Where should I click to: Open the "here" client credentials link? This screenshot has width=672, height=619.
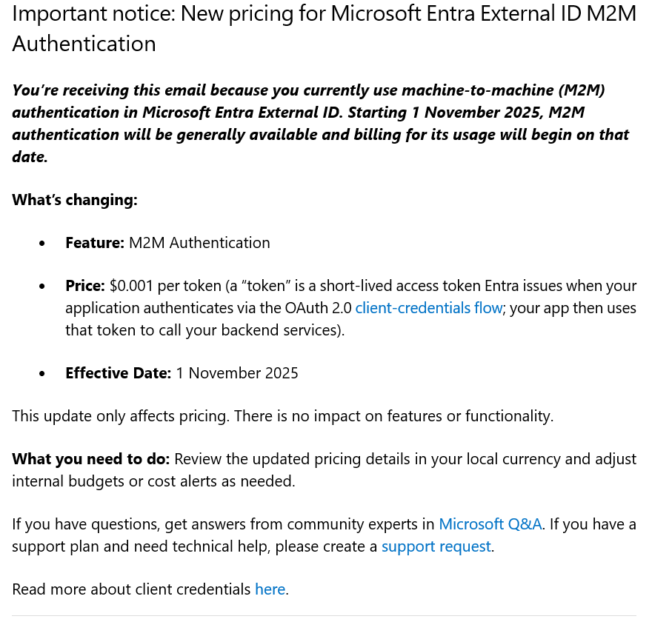pos(270,589)
